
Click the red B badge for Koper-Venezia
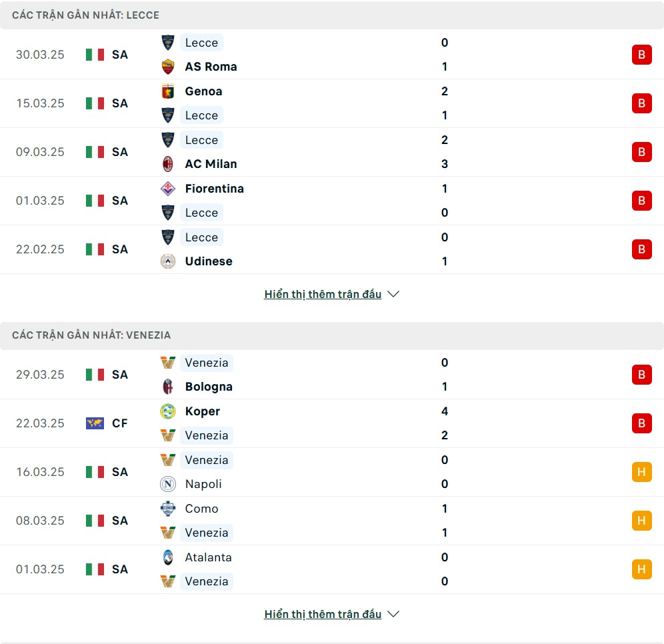pyautogui.click(x=641, y=423)
